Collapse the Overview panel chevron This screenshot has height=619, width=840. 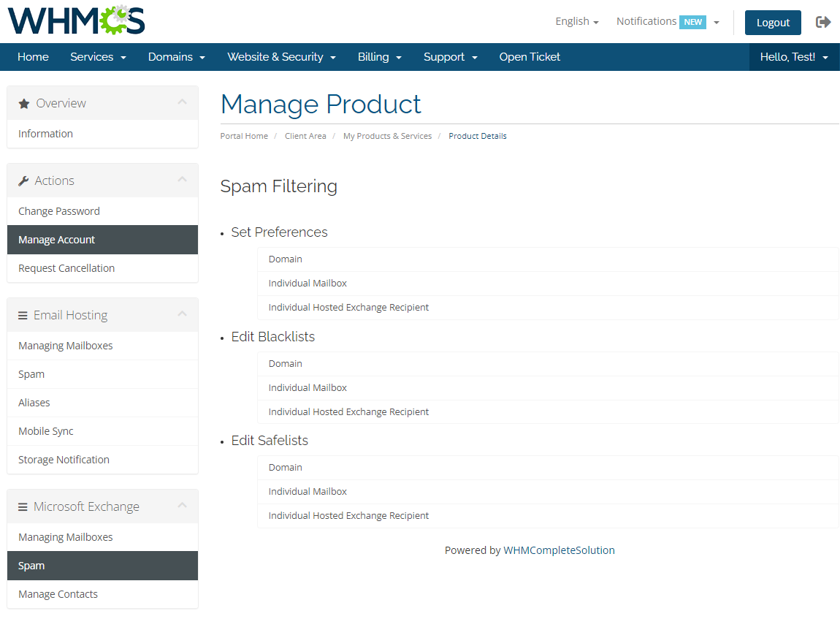(x=182, y=102)
